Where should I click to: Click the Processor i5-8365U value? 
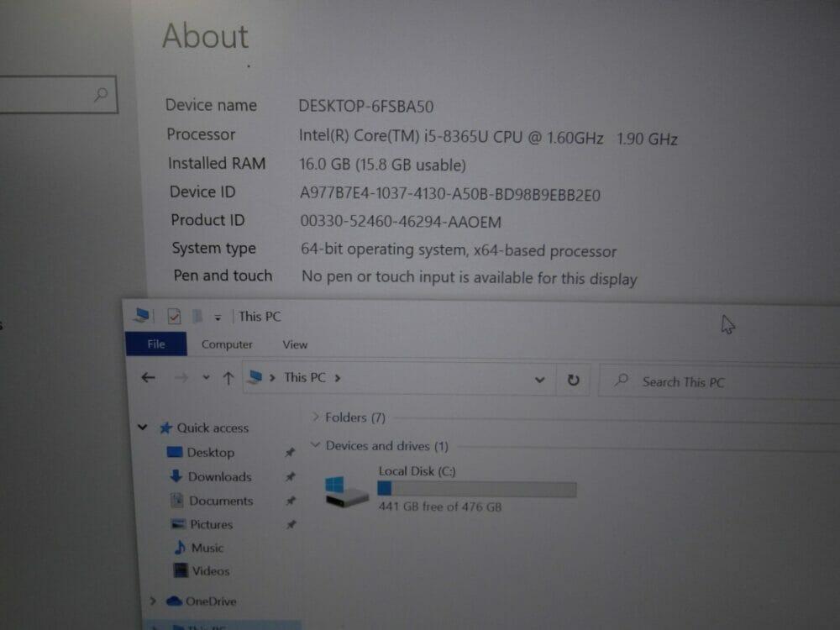488,137
